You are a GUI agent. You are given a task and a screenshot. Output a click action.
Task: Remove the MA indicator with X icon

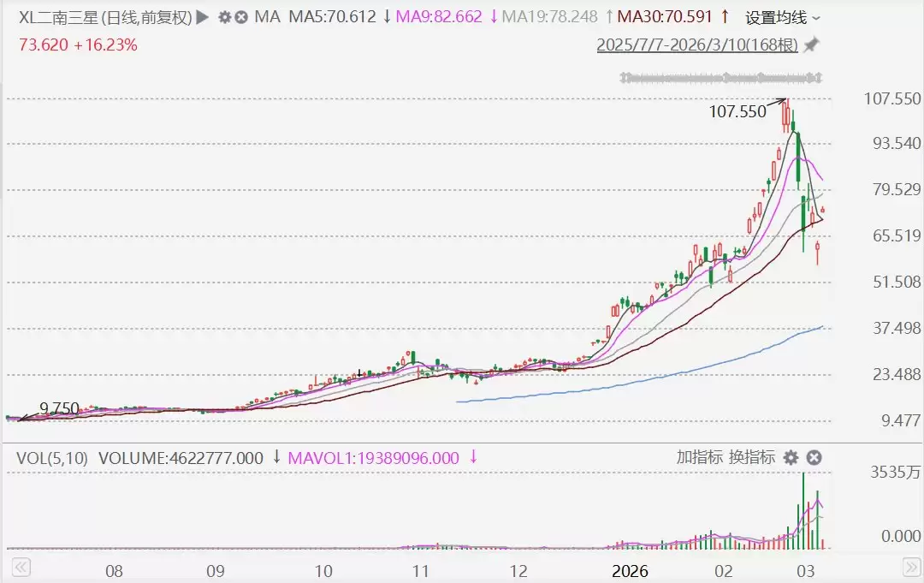(x=241, y=17)
